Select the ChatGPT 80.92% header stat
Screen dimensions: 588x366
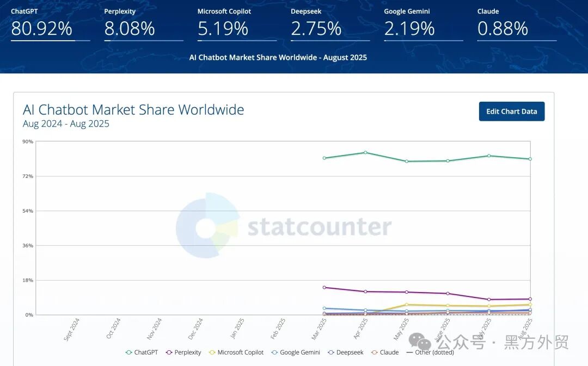tap(42, 28)
